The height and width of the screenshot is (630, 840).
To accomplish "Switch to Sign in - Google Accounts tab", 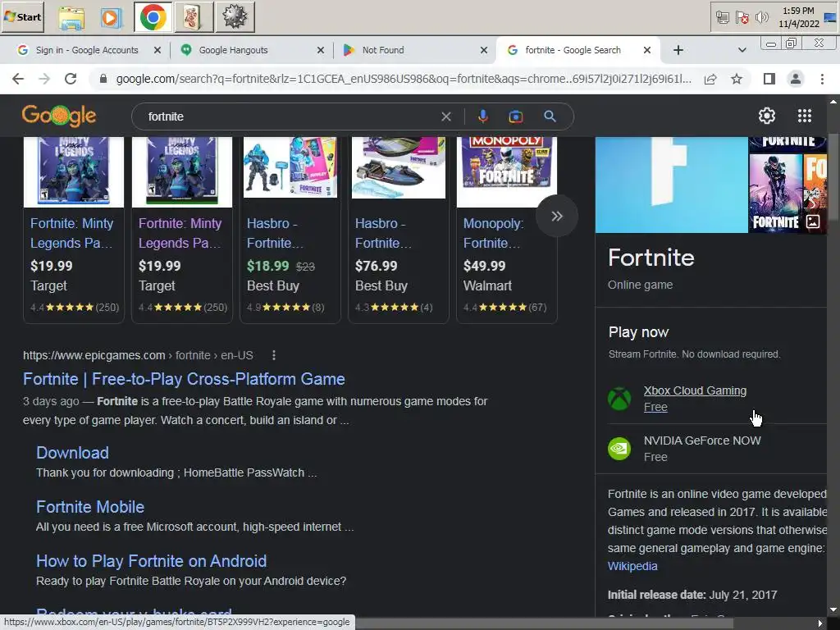I will tap(87, 50).
